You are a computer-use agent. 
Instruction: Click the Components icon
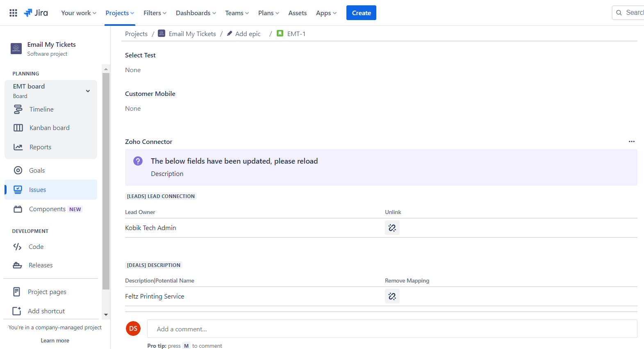pos(18,209)
